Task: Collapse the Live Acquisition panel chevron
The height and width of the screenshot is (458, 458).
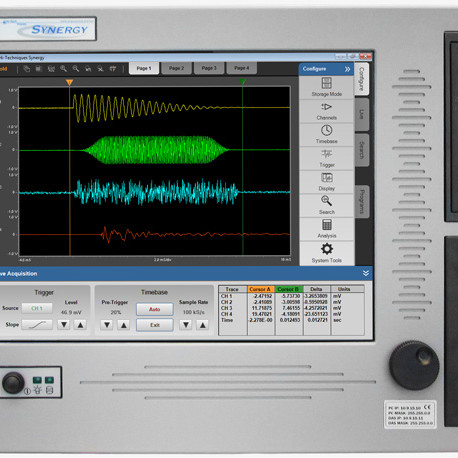Action: pyautogui.click(x=366, y=273)
